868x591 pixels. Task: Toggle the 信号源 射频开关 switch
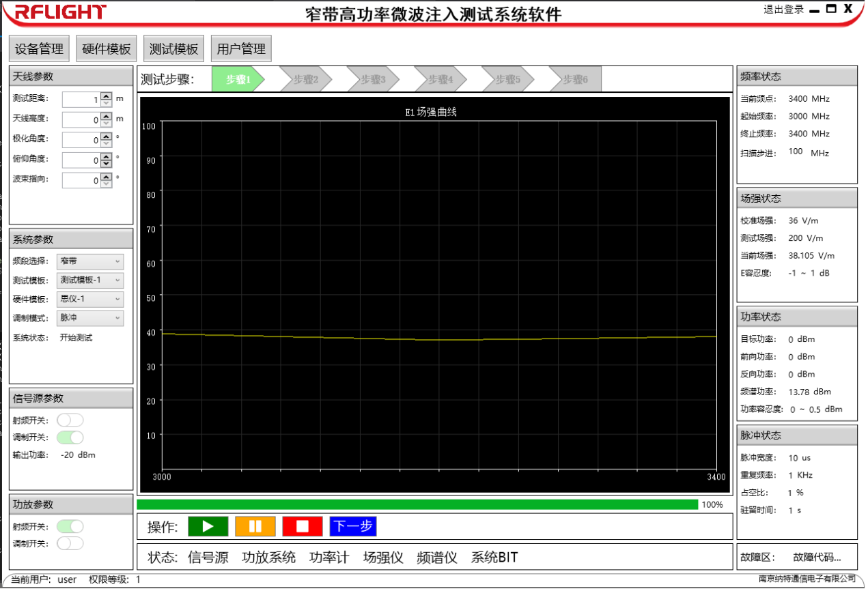pyautogui.click(x=70, y=420)
